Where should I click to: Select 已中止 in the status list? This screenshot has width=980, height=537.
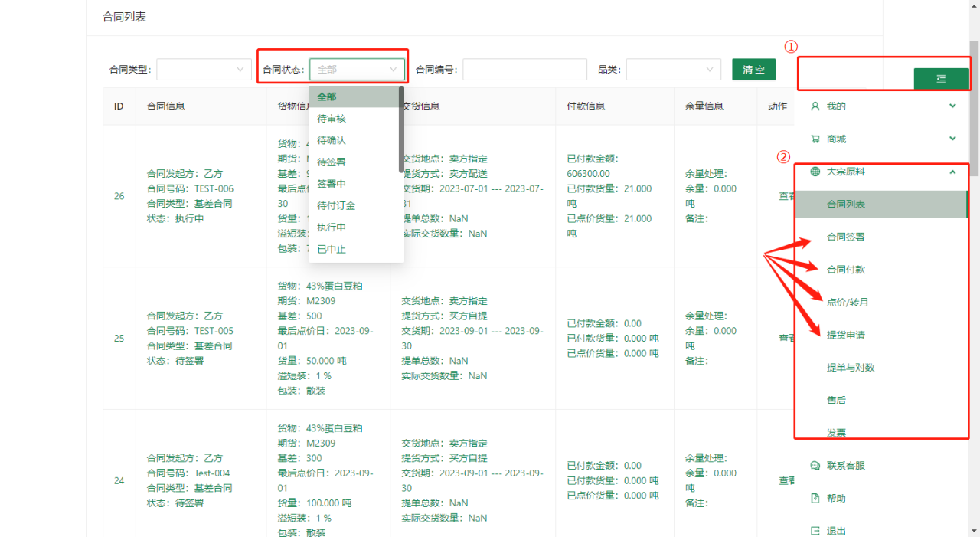click(x=354, y=249)
